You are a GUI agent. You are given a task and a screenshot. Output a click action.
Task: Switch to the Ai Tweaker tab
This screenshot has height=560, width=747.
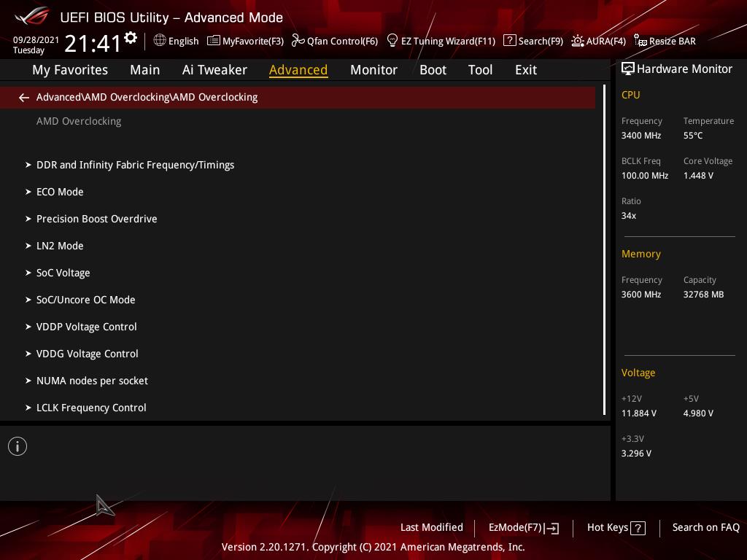[214, 70]
